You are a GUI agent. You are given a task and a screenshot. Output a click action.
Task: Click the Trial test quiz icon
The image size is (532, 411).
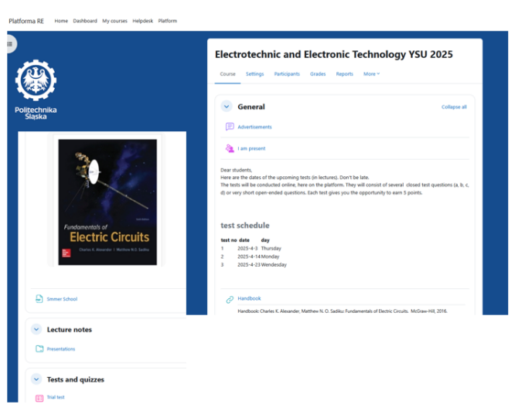pos(39,398)
